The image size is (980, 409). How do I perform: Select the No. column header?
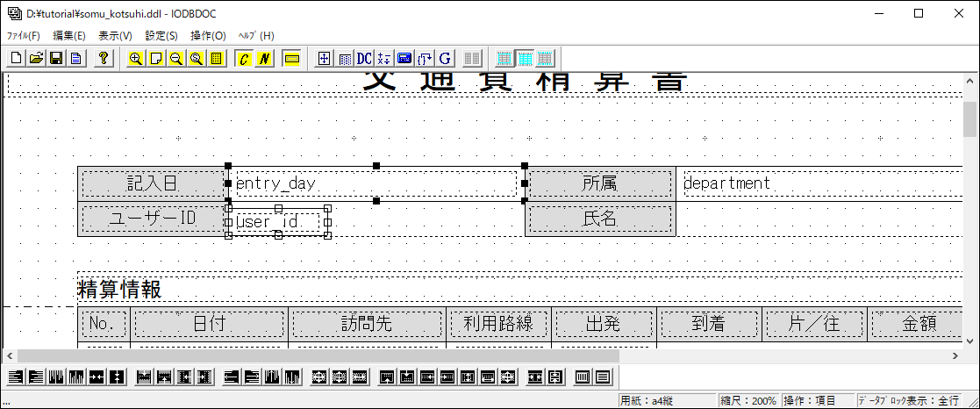[104, 323]
